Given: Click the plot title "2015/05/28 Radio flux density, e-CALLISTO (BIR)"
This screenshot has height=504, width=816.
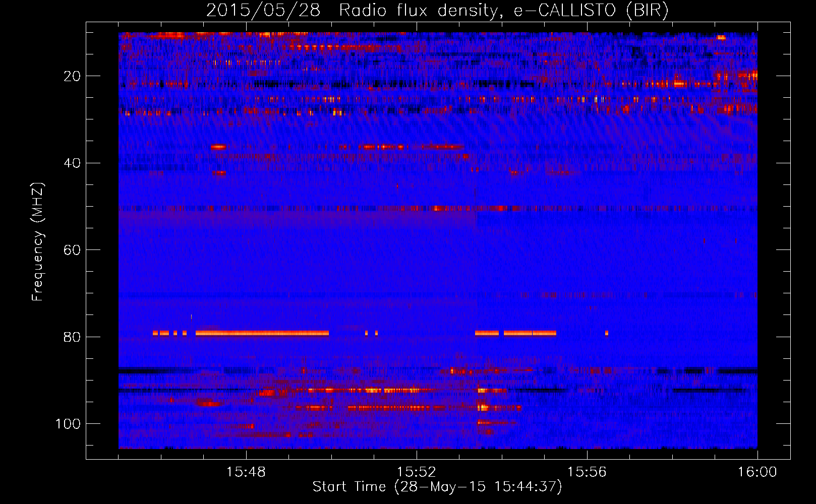Looking at the screenshot, I should [437, 10].
